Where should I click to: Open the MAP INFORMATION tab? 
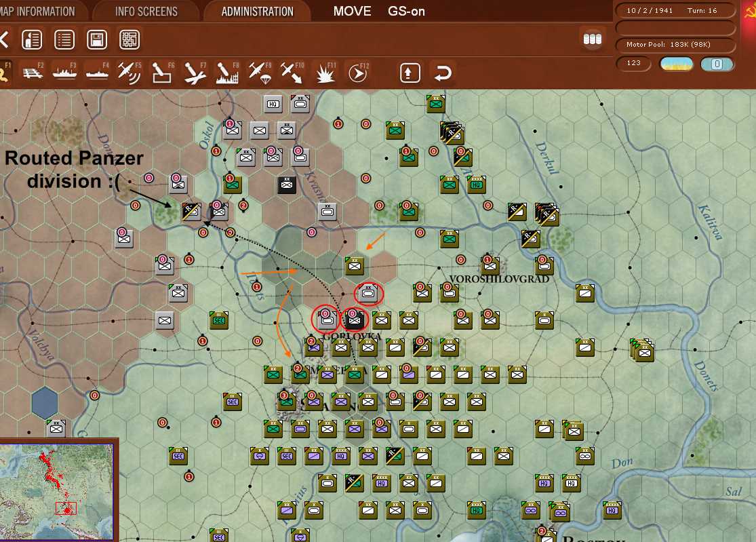[x=37, y=11]
